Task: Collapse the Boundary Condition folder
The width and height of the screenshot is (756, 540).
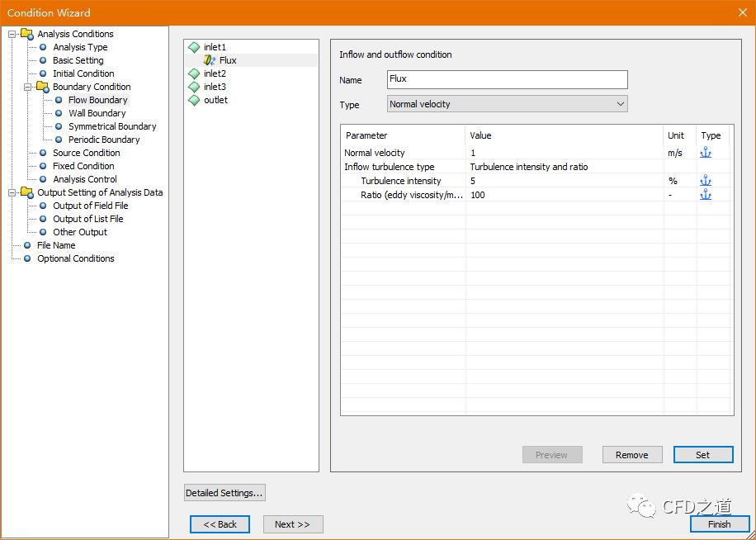Action: [x=28, y=87]
